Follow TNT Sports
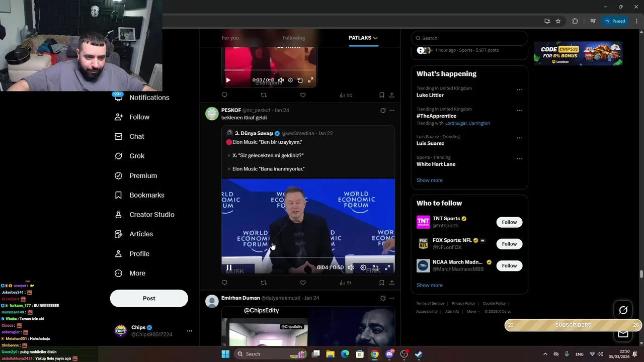 pyautogui.click(x=509, y=222)
